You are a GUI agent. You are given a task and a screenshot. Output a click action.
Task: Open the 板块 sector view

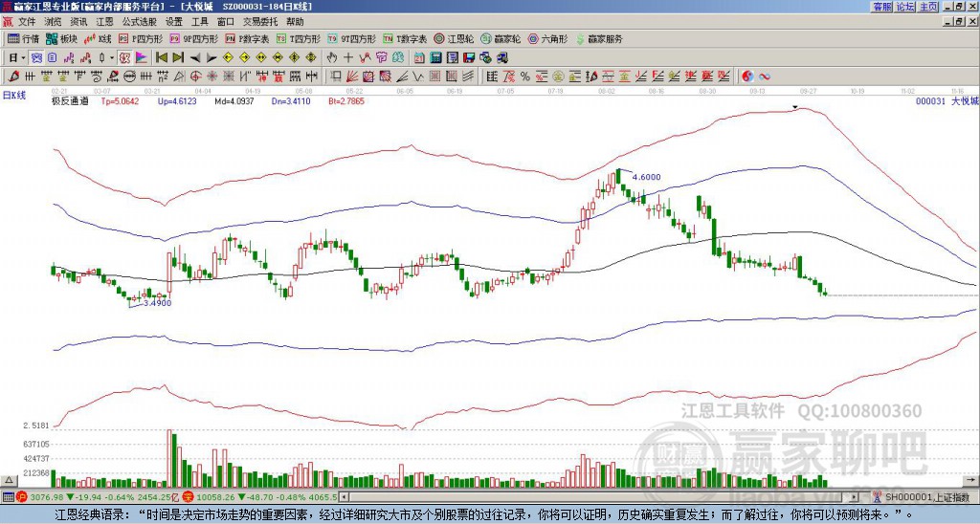tap(61, 38)
